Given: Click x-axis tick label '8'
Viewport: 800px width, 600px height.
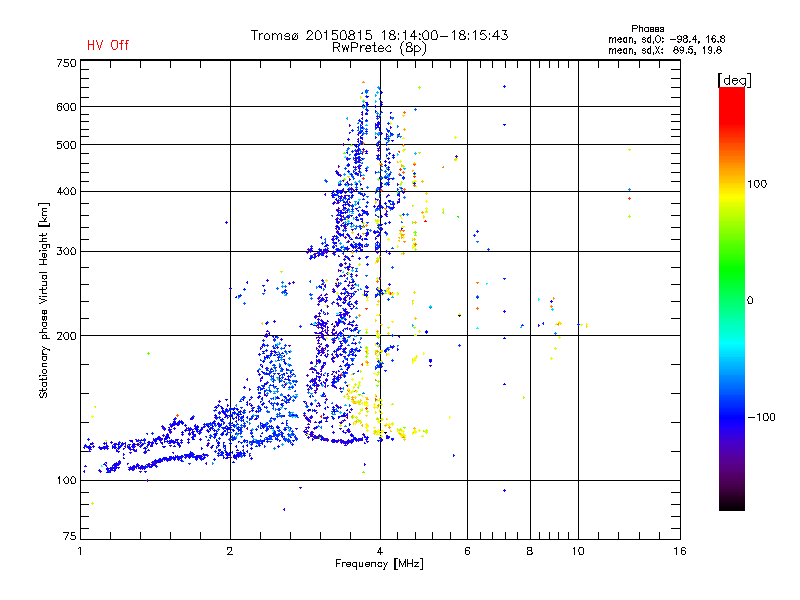Looking at the screenshot, I should point(530,551).
